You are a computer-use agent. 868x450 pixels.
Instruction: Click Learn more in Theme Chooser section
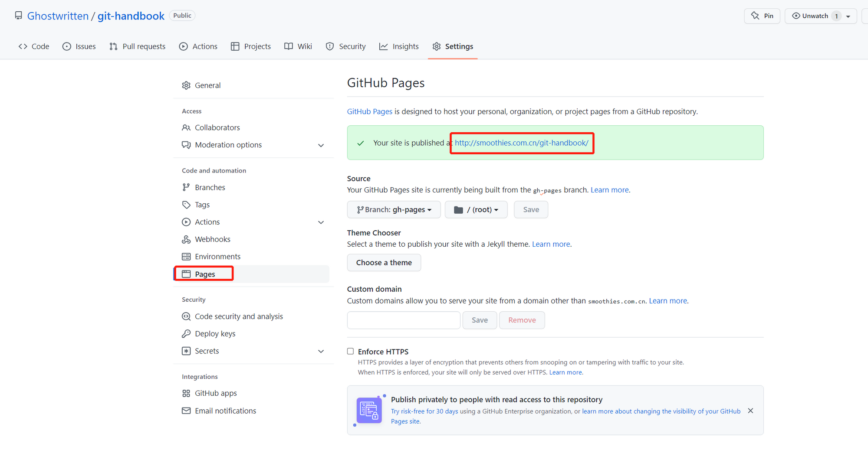551,244
